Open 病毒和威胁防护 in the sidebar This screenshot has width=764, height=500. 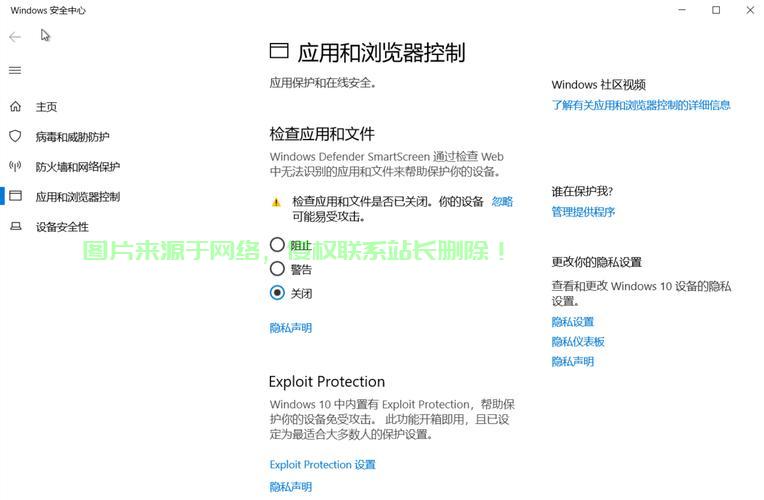point(72,137)
